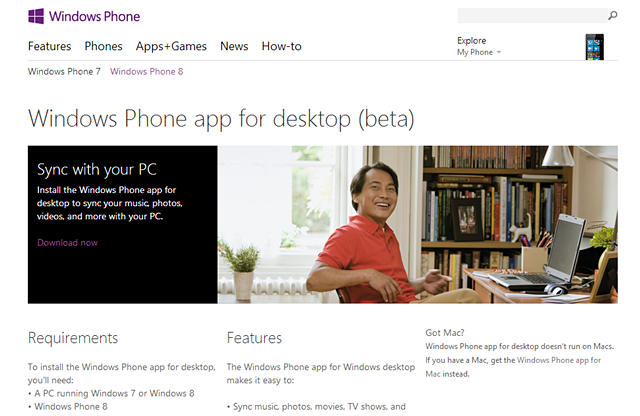Click the 'Got Mac?' heading text

[445, 333]
